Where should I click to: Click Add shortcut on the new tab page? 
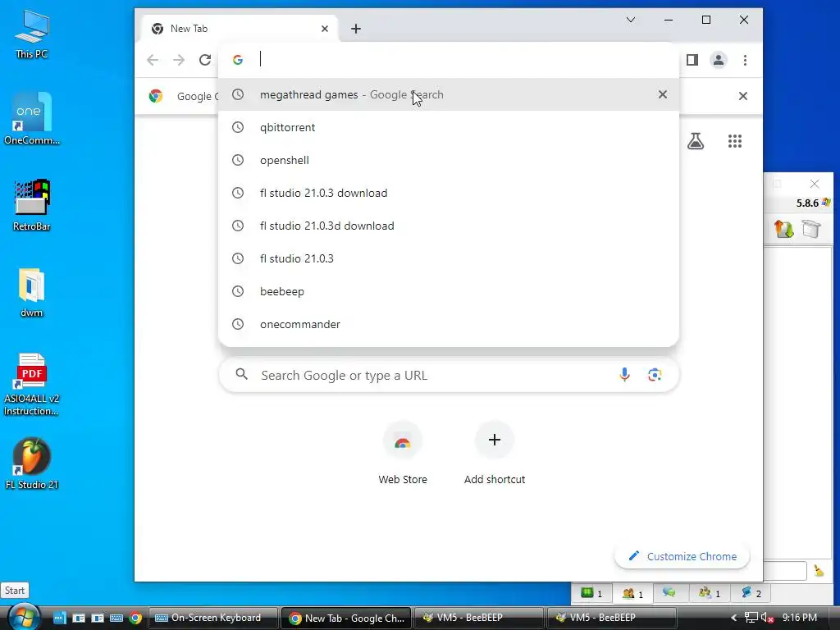coord(495,453)
